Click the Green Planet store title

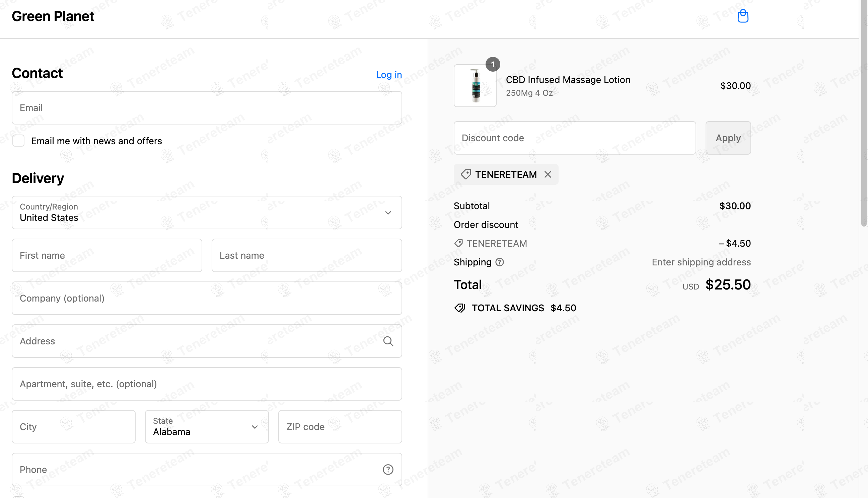(x=53, y=16)
